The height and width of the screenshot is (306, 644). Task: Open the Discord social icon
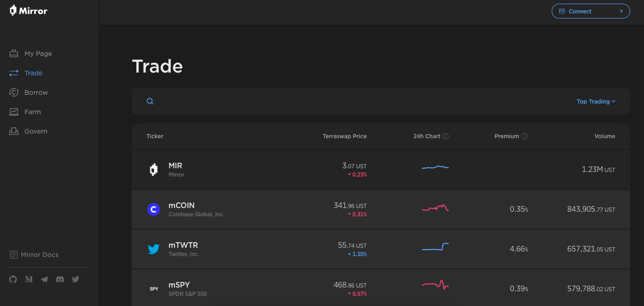tap(60, 279)
